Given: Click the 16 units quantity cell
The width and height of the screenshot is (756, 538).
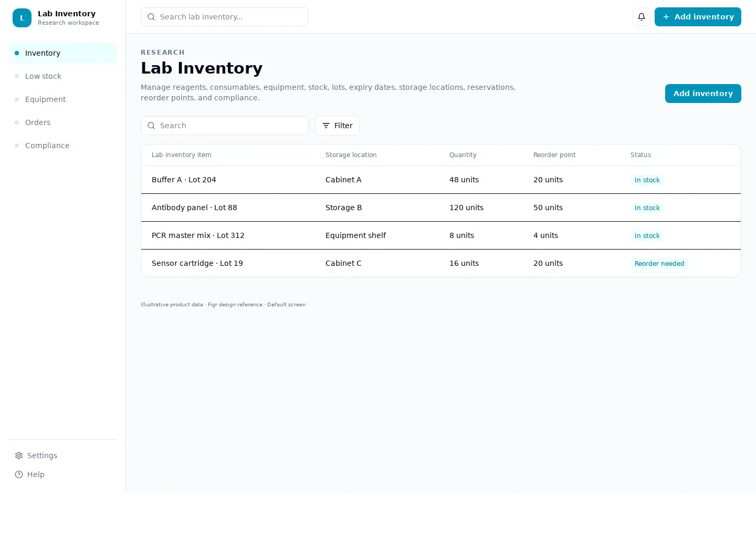Looking at the screenshot, I should tap(464, 263).
